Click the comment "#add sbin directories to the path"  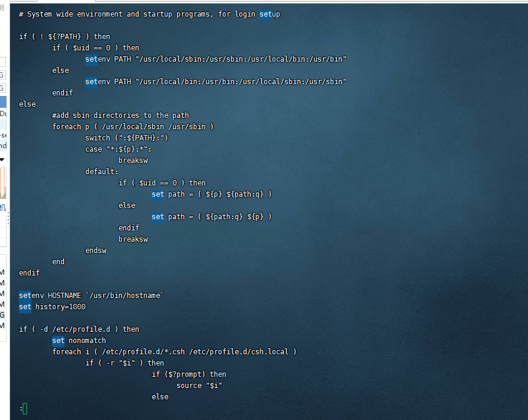(120, 116)
